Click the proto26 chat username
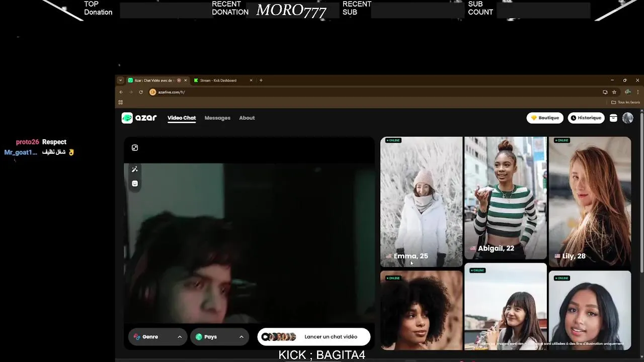644x362 pixels. [x=27, y=142]
